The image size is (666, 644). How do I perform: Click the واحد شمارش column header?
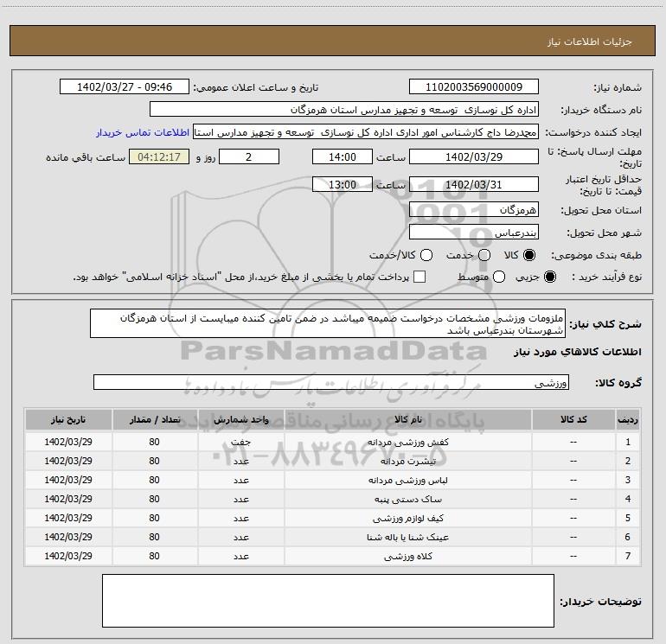[240, 420]
